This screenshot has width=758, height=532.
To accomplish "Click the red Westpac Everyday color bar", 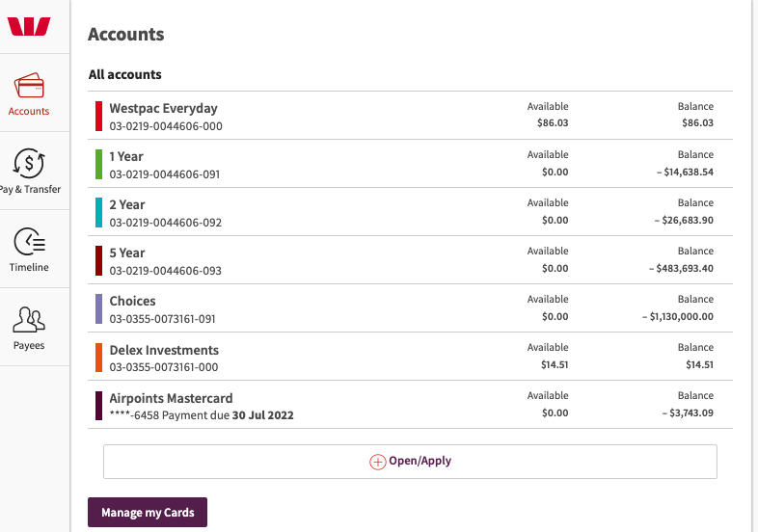I will tap(98, 116).
